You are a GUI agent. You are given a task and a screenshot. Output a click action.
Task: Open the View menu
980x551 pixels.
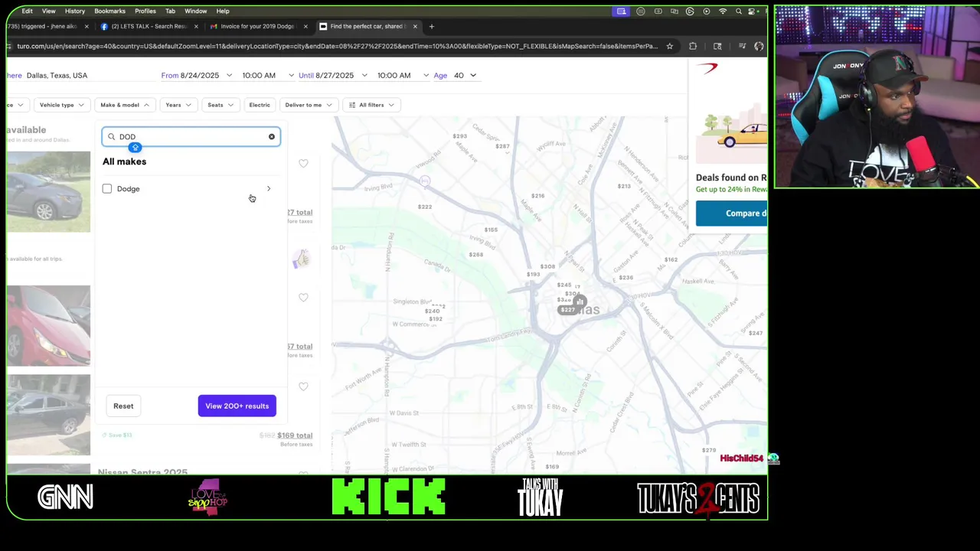tap(48, 11)
